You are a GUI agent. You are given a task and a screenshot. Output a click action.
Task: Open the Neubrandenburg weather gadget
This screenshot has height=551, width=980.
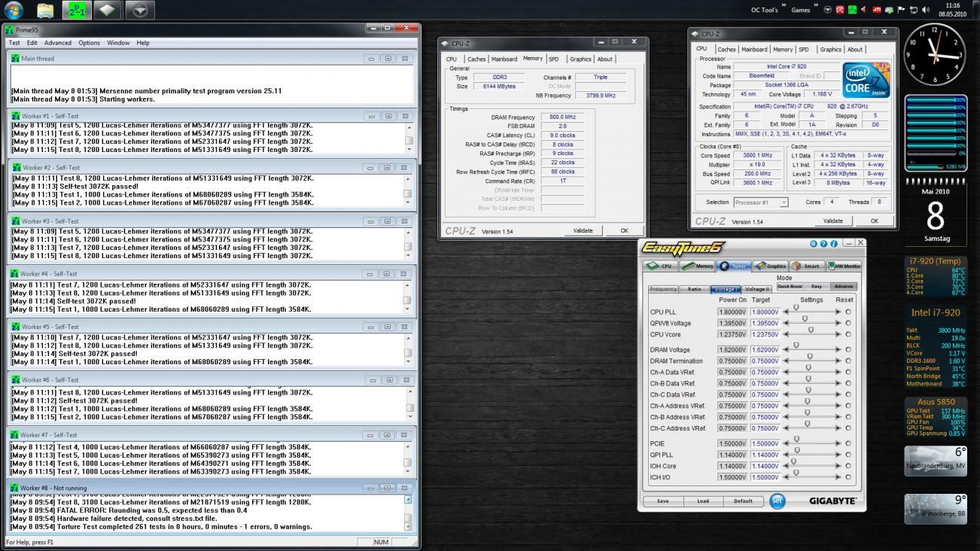click(x=936, y=461)
